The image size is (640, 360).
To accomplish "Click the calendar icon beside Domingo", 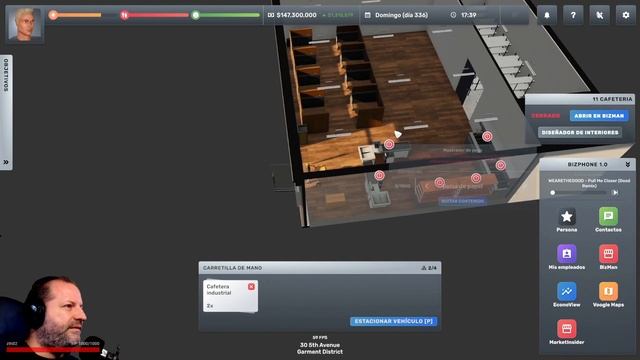I will 367,15.
